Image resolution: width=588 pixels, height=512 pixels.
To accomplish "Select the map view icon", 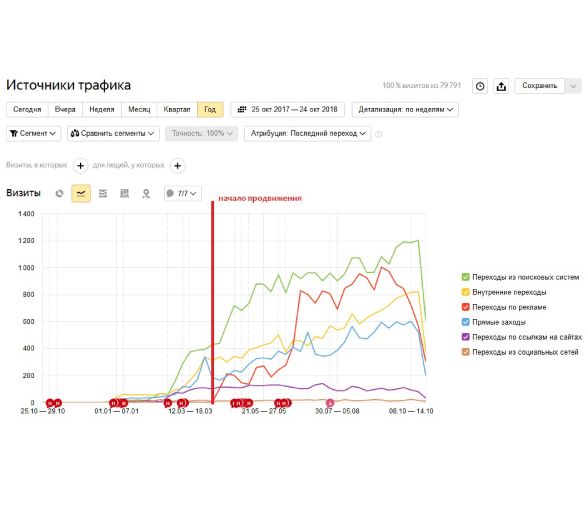I will click(x=146, y=194).
